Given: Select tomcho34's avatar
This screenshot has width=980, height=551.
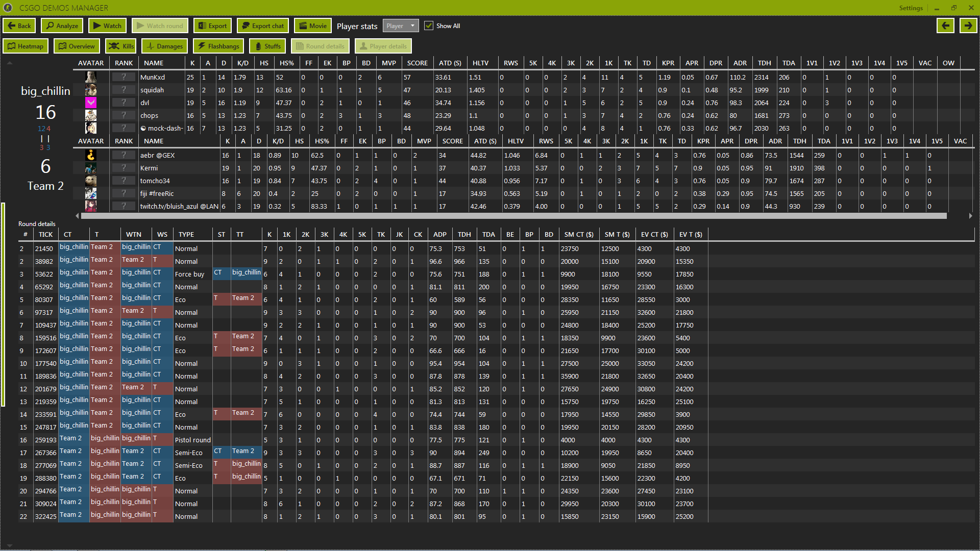Looking at the screenshot, I should (x=91, y=181).
